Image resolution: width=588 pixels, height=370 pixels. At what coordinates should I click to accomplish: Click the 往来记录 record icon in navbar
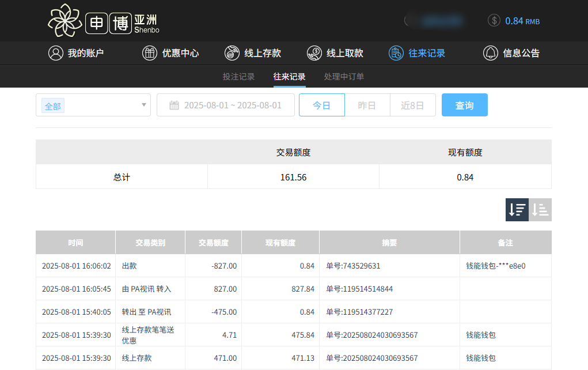click(x=396, y=53)
